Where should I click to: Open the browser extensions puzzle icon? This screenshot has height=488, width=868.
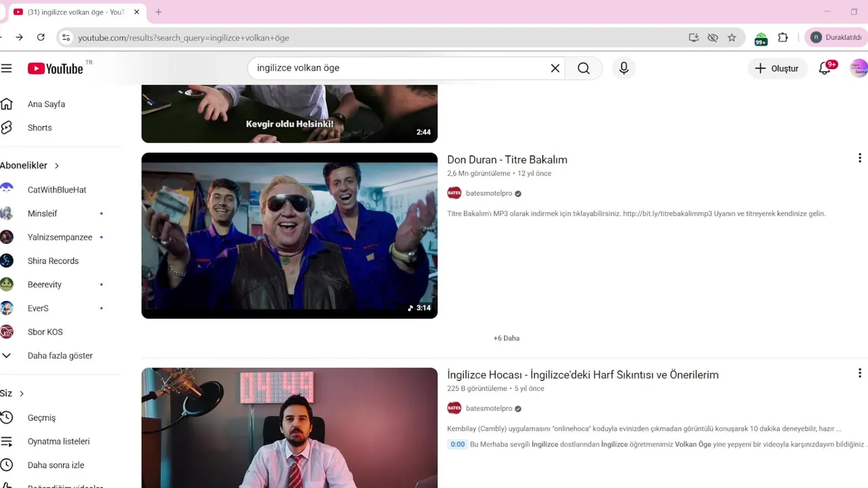pyautogui.click(x=783, y=38)
